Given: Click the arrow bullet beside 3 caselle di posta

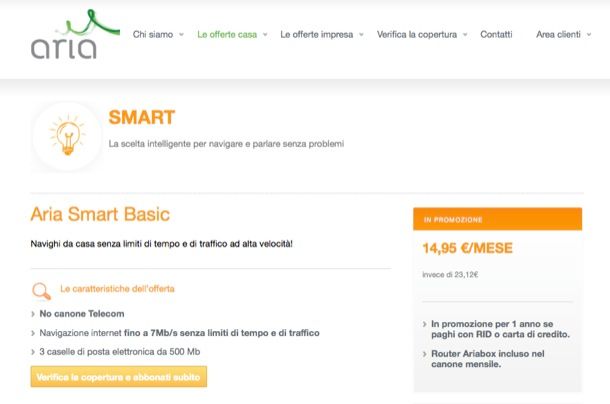Looking at the screenshot, I should [x=34, y=352].
